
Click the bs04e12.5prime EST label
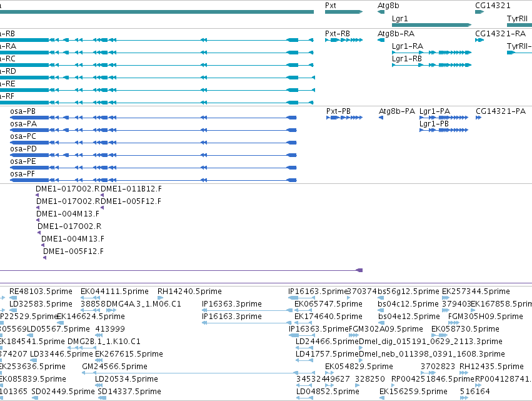point(409,317)
